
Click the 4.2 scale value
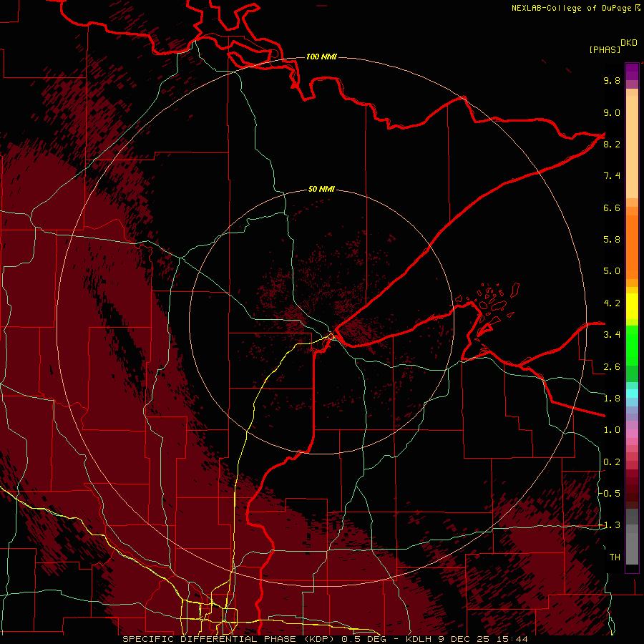click(612, 303)
